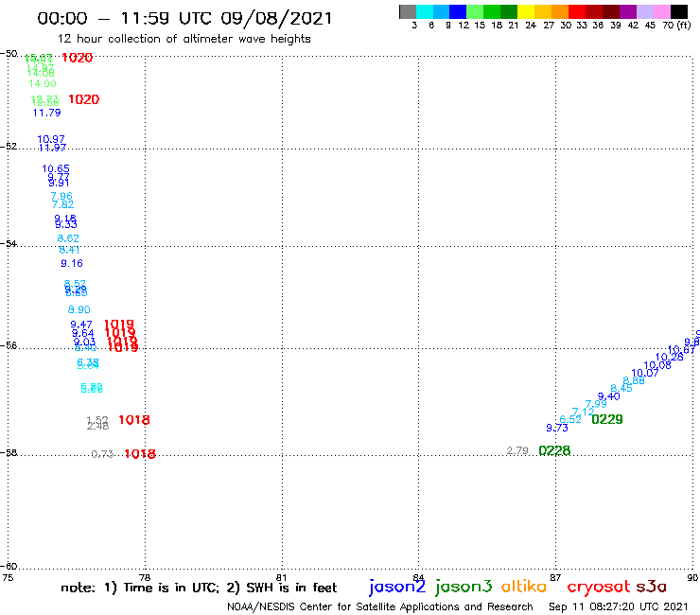
Task: Select the wave height reading '11.79'
Action: [x=47, y=113]
